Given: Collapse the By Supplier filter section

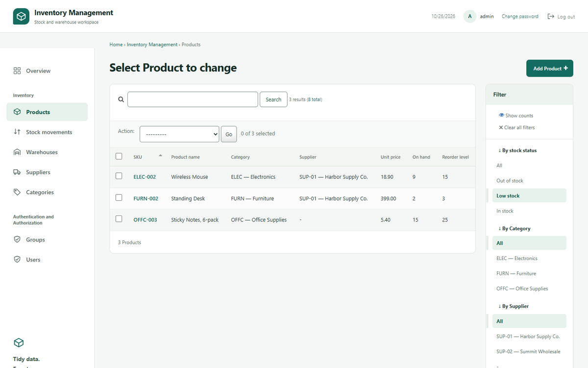Looking at the screenshot, I should tap(514, 306).
